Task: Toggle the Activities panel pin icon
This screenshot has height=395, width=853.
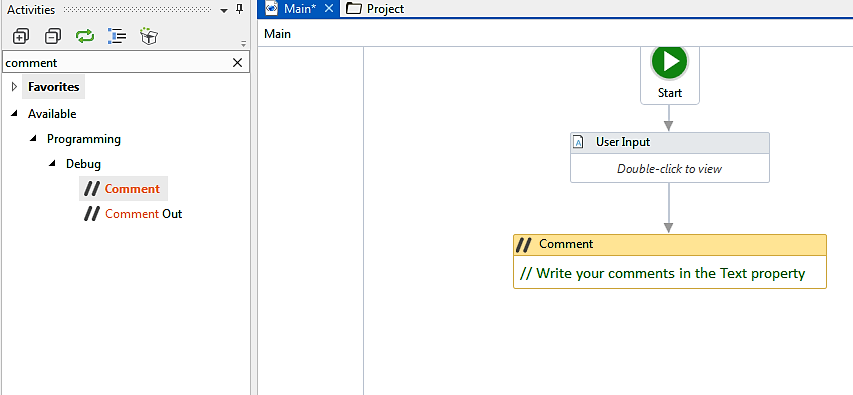Action: click(x=239, y=9)
